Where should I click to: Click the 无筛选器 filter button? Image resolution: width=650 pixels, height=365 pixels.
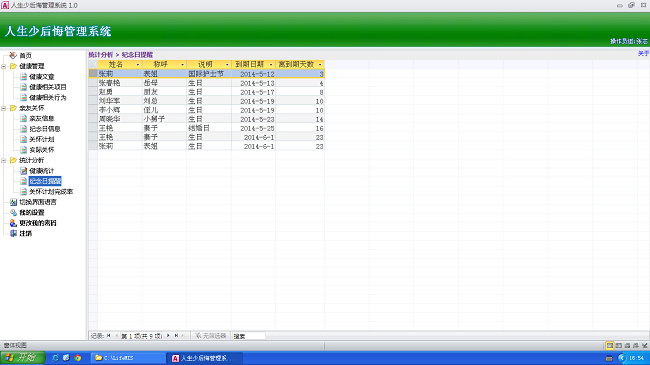[x=211, y=336]
